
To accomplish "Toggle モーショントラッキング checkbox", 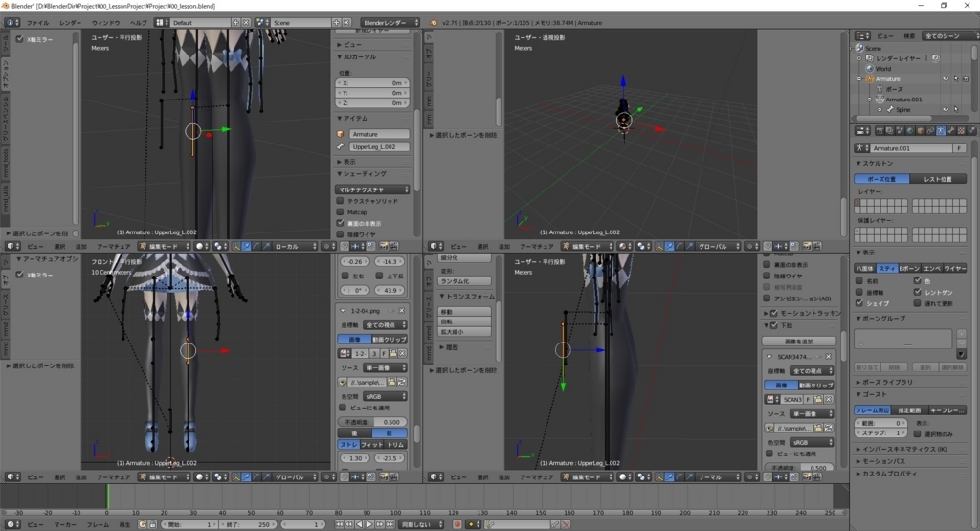I will 773,314.
